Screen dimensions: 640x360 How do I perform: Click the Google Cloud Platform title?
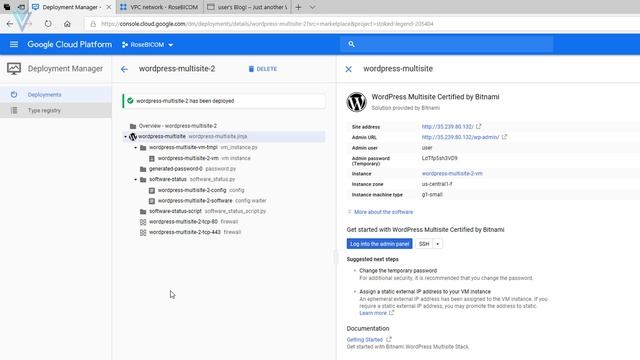(x=69, y=44)
